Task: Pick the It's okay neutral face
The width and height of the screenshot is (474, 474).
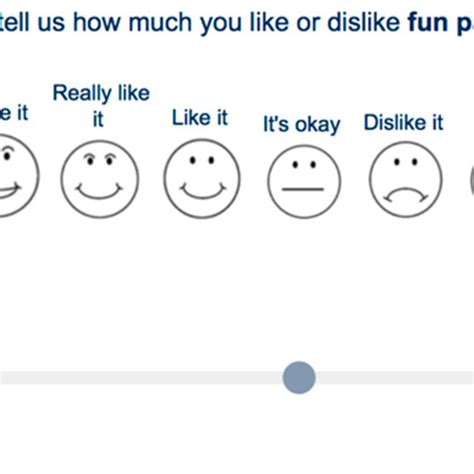Action: pos(304,181)
